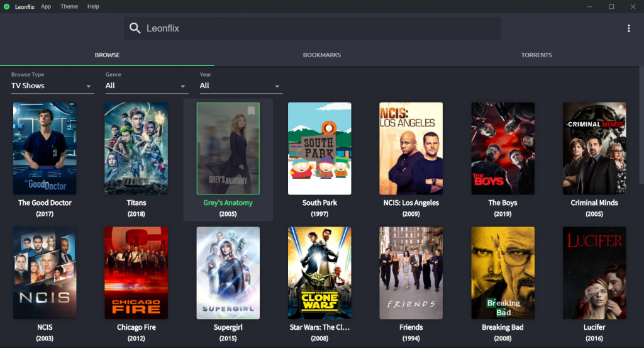Expand the Year dropdown
Viewport: 644px width, 348px height.
(x=241, y=86)
